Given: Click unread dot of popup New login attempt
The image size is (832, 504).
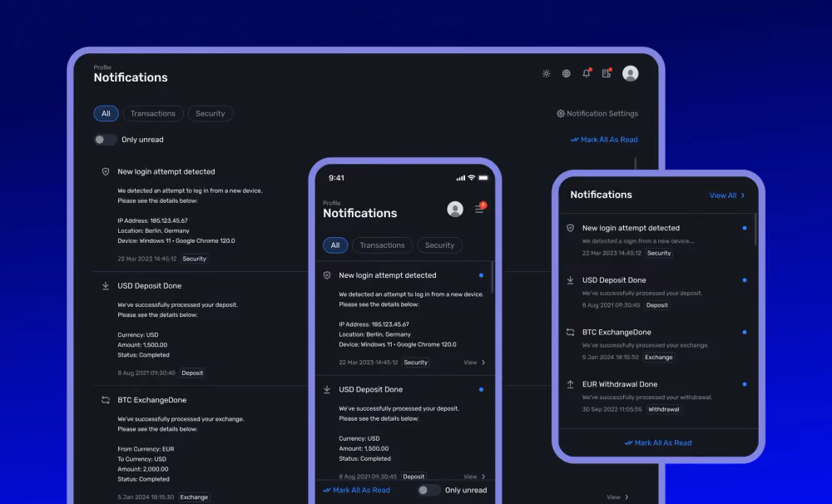Looking at the screenshot, I should (x=745, y=228).
